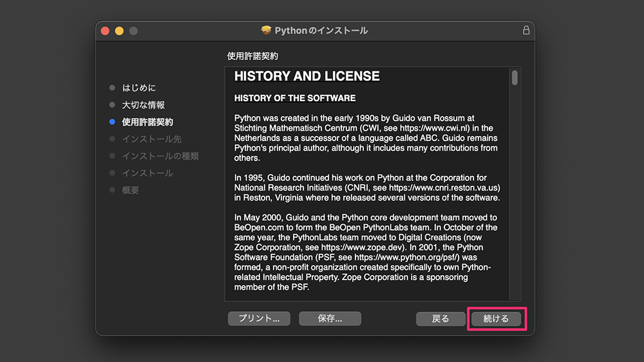Screen dimensions: 644x362
Task: Click the license text scrollbar thumb
Action: click(515, 78)
